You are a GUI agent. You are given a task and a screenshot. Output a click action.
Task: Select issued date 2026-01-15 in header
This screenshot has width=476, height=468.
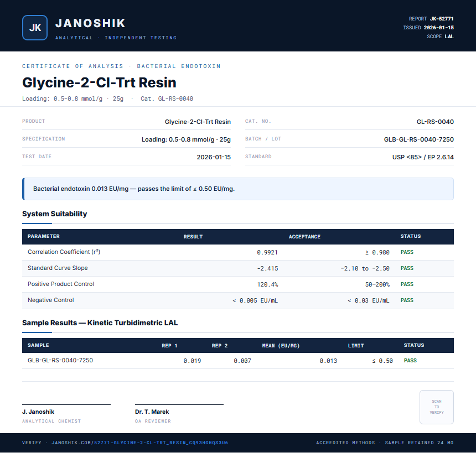pyautogui.click(x=439, y=28)
